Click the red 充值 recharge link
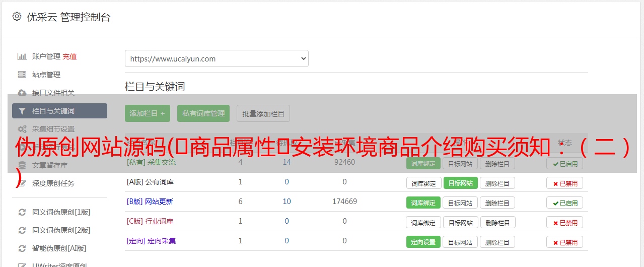The width and height of the screenshot is (644, 267). (69, 56)
